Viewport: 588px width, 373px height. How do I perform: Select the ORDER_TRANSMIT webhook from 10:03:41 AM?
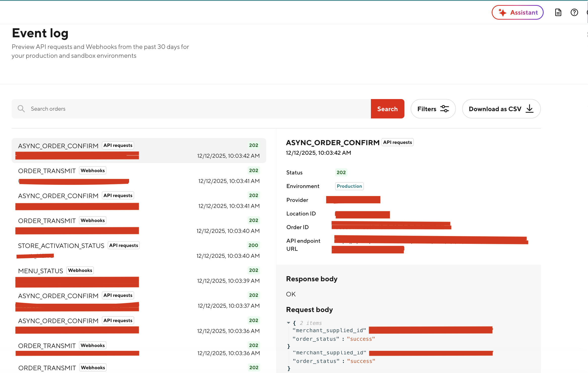click(x=139, y=175)
